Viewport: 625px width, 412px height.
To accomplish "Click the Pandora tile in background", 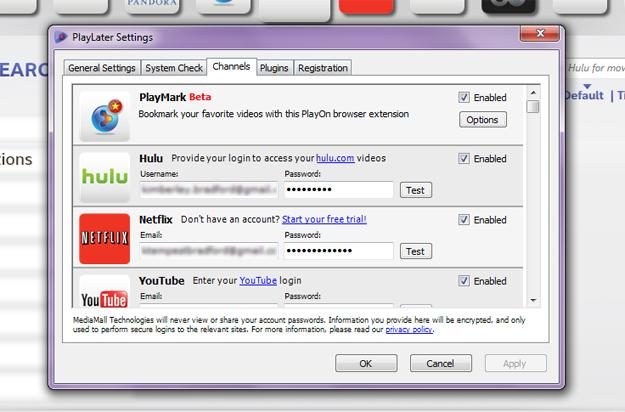I will point(152,6).
